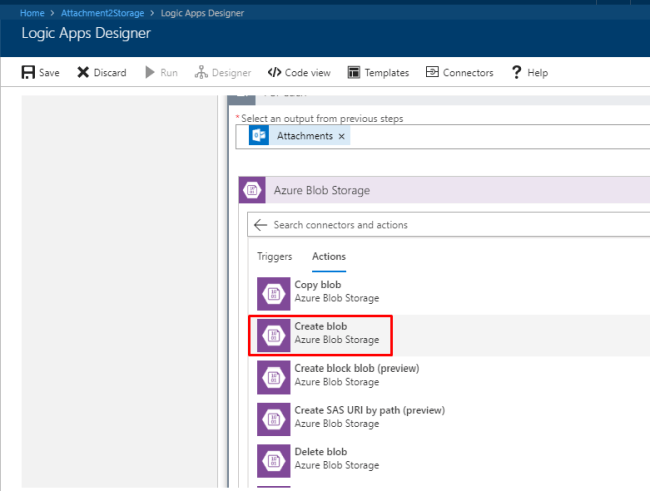This screenshot has height=491, width=650.
Task: Switch to the Triggers tab
Action: point(274,256)
